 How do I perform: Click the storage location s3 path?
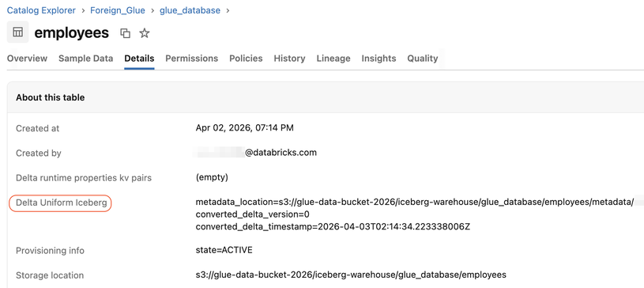point(351,275)
